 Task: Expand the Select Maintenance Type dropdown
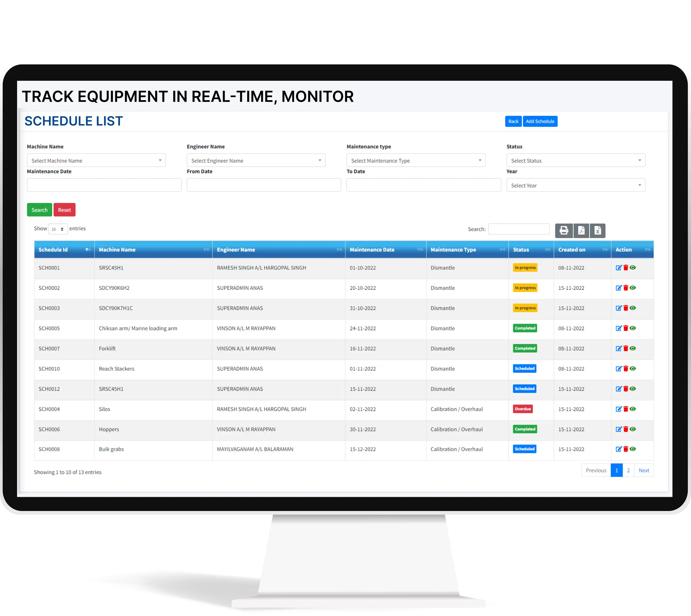coord(415,160)
